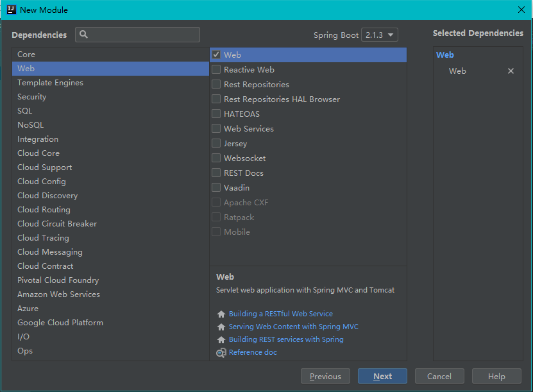The height and width of the screenshot is (392, 533).
Task: Tick the Vaadin checkbox
Action: [x=216, y=188]
